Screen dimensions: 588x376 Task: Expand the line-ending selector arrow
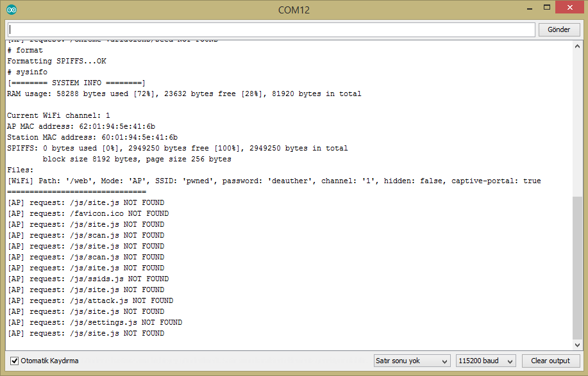[x=445, y=361]
